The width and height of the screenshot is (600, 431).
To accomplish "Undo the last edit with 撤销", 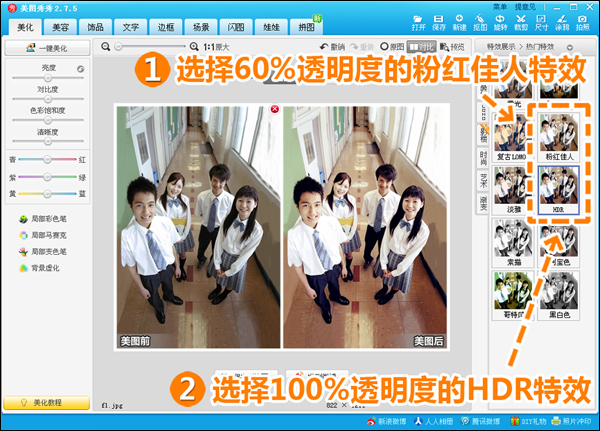I will [x=333, y=47].
